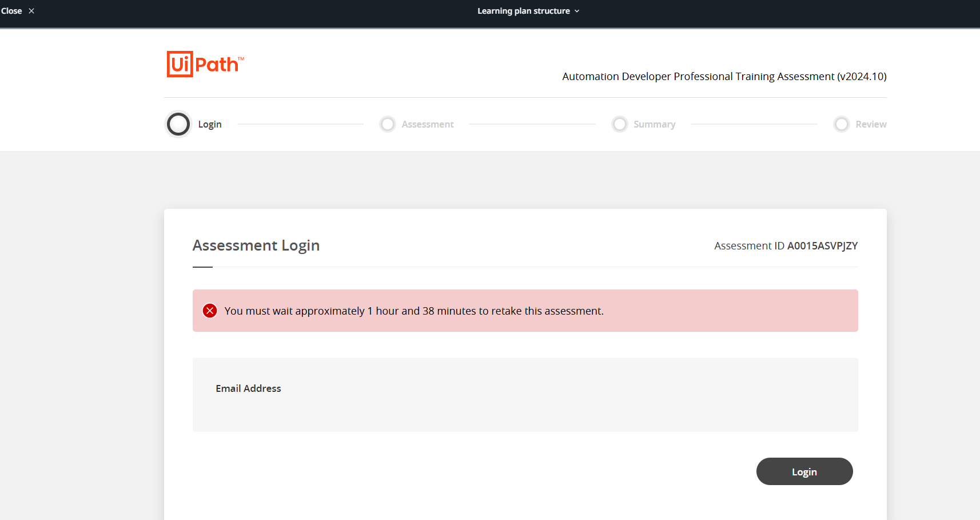980x520 pixels.
Task: Click the Login step label
Action: [x=210, y=124]
